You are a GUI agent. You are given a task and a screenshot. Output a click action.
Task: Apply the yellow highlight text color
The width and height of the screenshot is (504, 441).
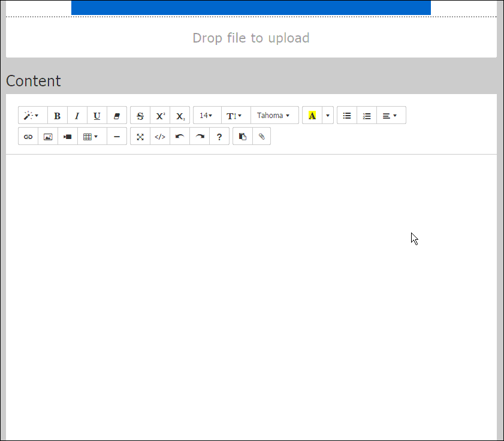[312, 116]
